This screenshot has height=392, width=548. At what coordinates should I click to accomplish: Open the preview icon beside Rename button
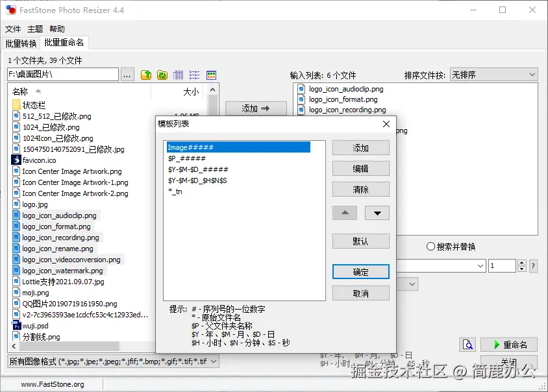467,345
